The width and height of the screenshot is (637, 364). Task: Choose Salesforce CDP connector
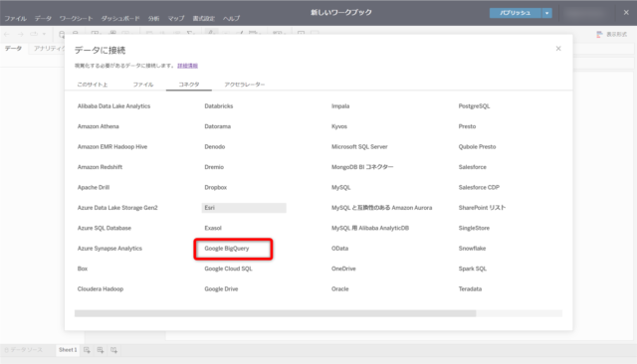pos(479,188)
